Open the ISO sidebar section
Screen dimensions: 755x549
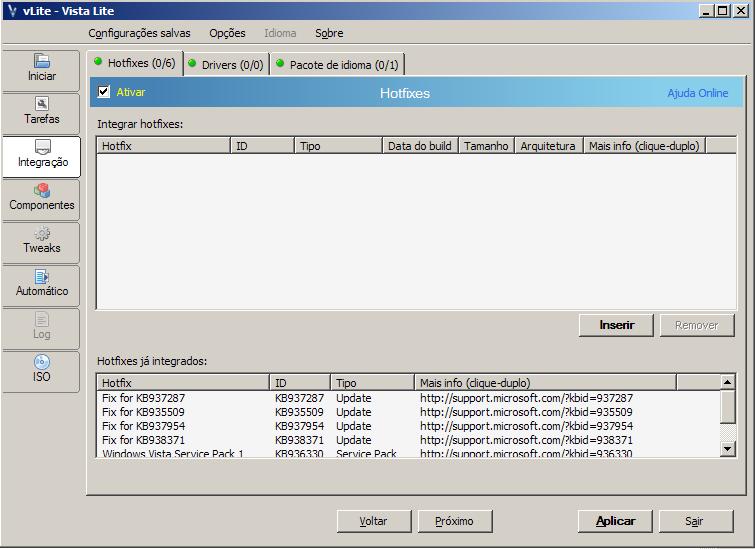(x=41, y=371)
